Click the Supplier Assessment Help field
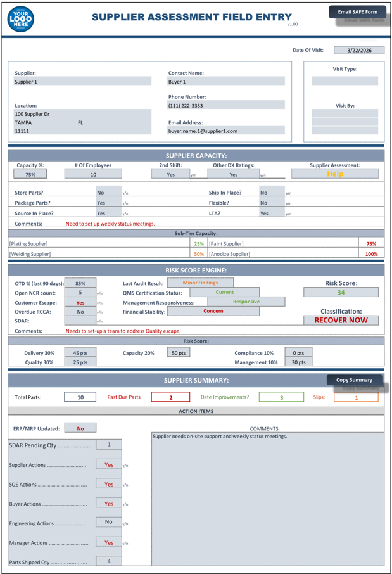 click(x=335, y=174)
